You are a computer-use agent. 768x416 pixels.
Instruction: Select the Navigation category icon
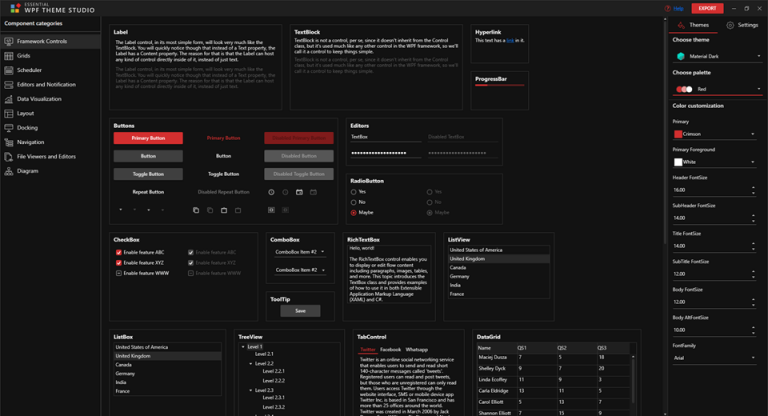8,142
